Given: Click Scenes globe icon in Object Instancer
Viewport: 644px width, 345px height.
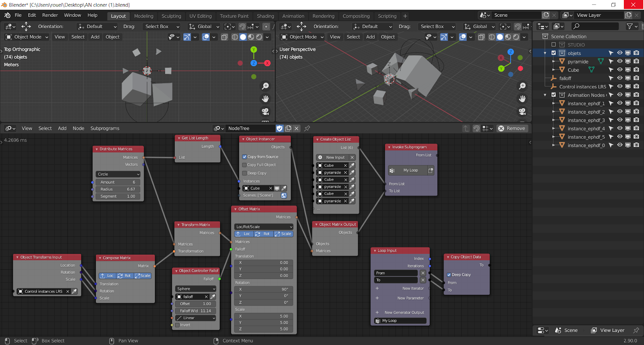Looking at the screenshot, I should click(284, 195).
